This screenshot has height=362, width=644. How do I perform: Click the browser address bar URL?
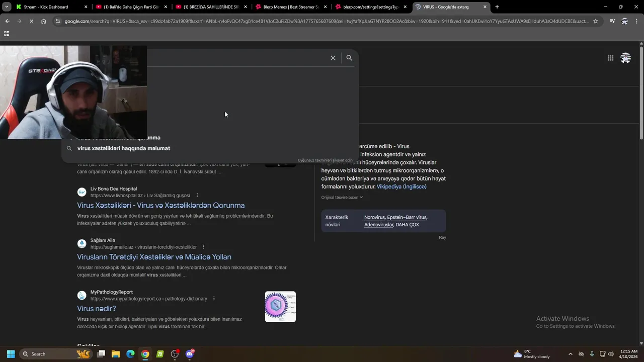pyautogui.click(x=326, y=21)
